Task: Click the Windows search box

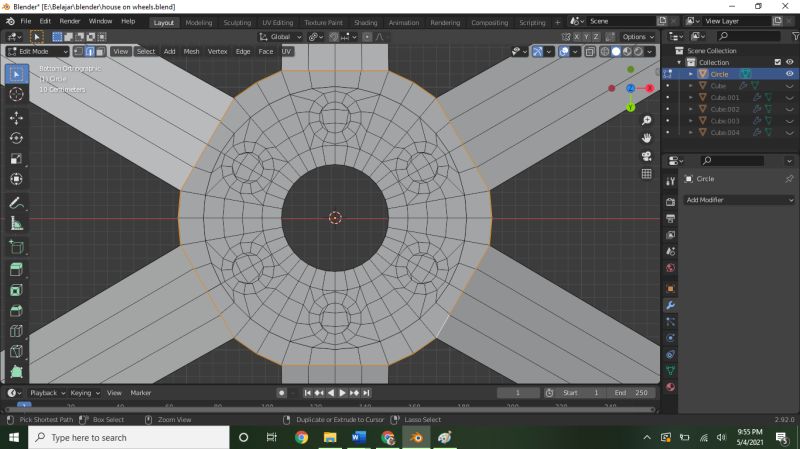Action: pos(129,438)
